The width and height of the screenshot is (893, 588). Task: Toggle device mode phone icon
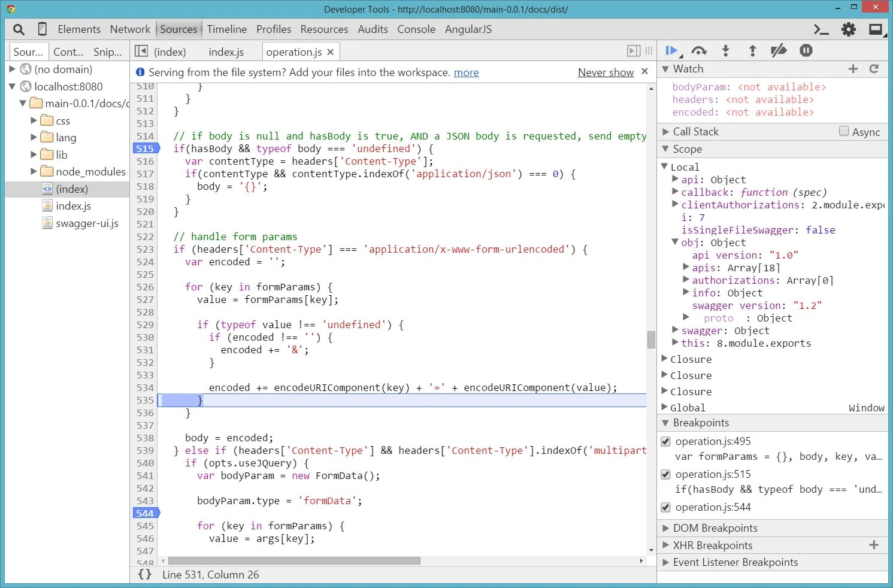[x=42, y=29]
